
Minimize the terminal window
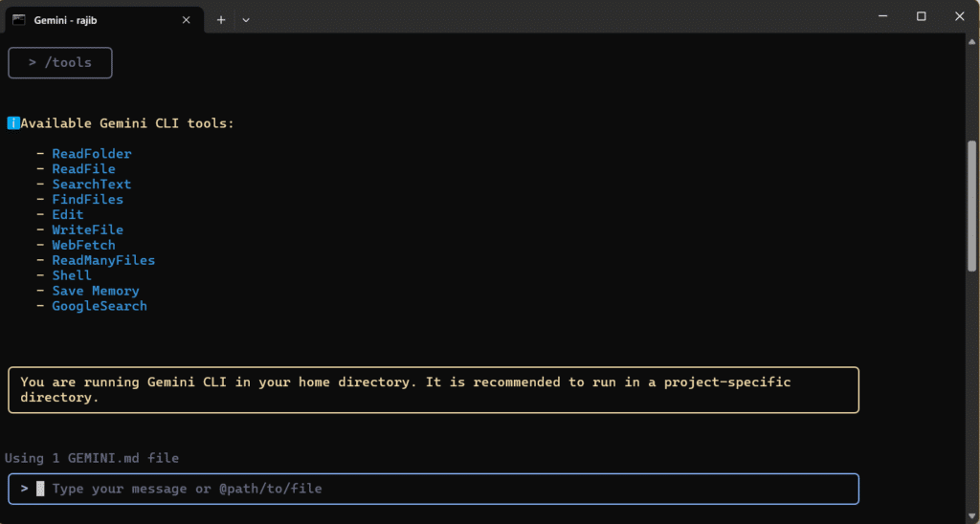(x=882, y=17)
